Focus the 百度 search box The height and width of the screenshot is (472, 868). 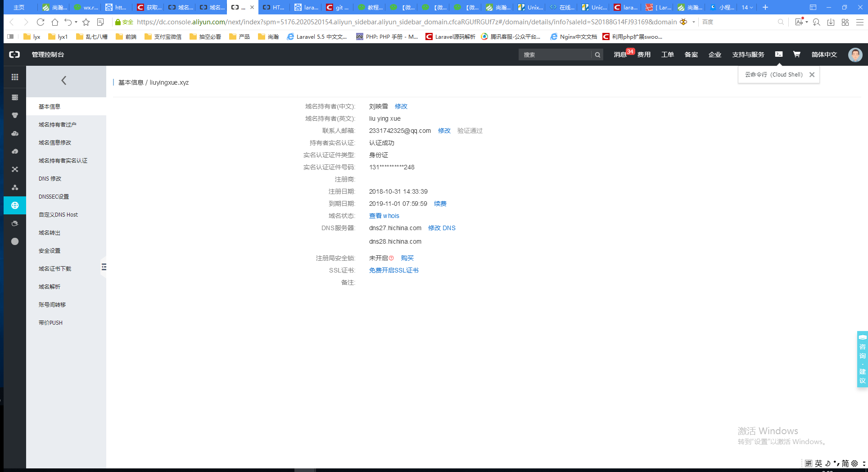point(738,22)
